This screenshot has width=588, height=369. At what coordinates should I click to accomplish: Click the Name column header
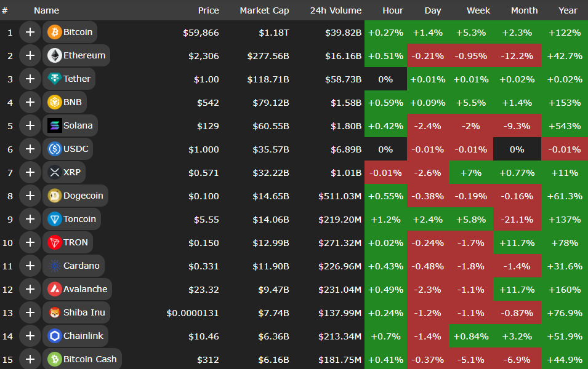(46, 10)
